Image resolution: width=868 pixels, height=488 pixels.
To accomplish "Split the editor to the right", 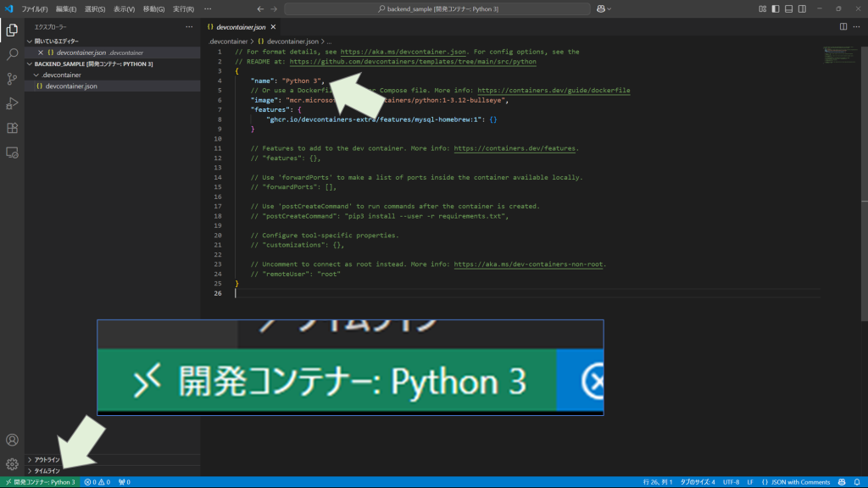I will pyautogui.click(x=843, y=26).
